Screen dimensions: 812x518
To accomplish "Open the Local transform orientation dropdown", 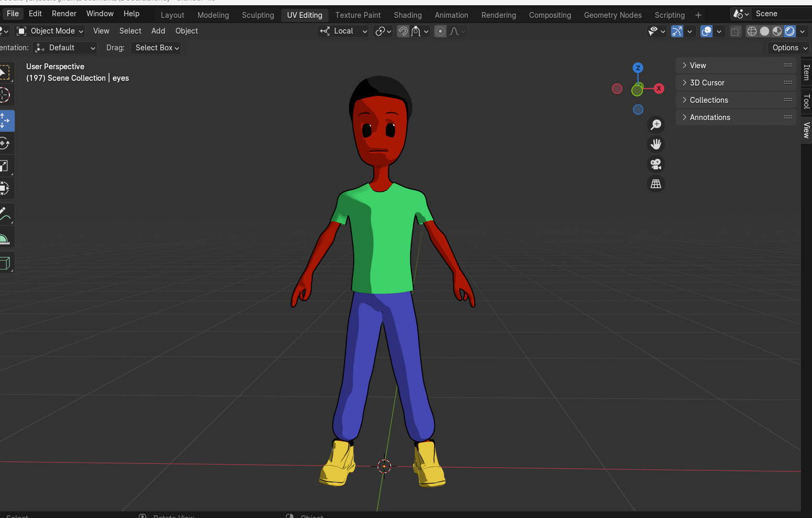I will (x=344, y=31).
